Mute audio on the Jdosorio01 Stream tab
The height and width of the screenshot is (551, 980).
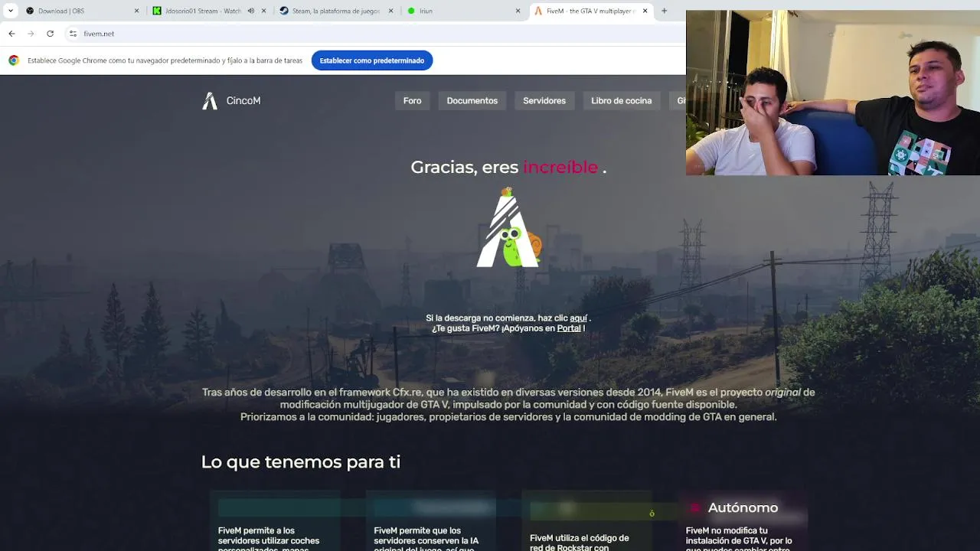[x=250, y=11]
